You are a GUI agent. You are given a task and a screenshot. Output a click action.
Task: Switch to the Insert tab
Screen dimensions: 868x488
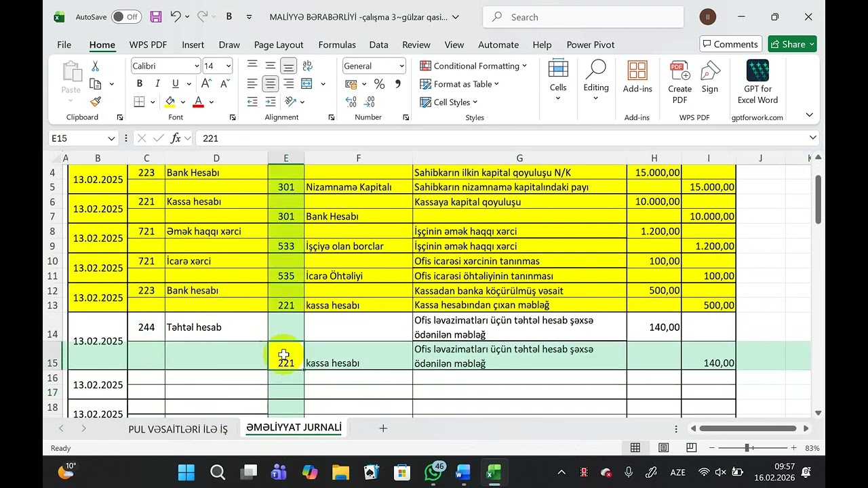click(193, 45)
